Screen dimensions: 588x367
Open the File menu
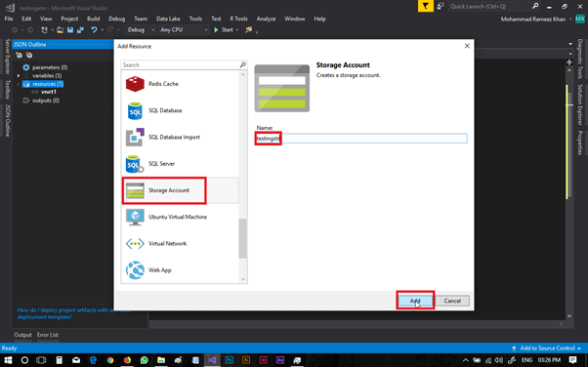click(9, 19)
